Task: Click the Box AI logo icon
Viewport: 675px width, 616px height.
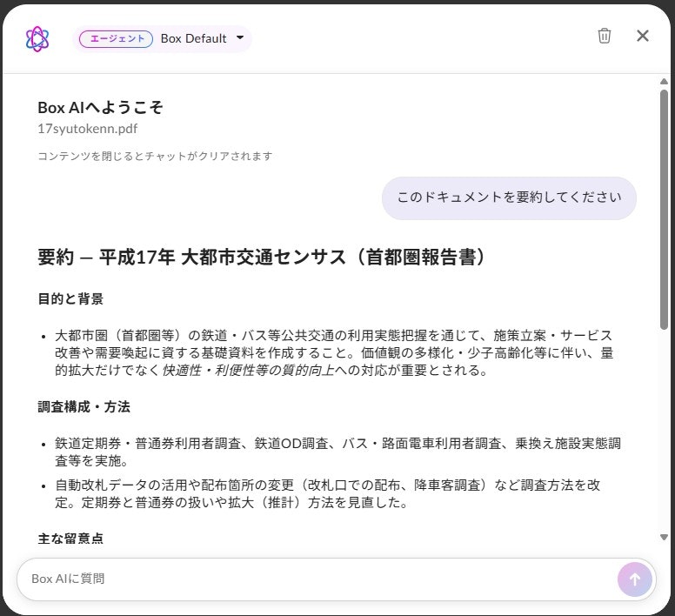Action: click(37, 39)
